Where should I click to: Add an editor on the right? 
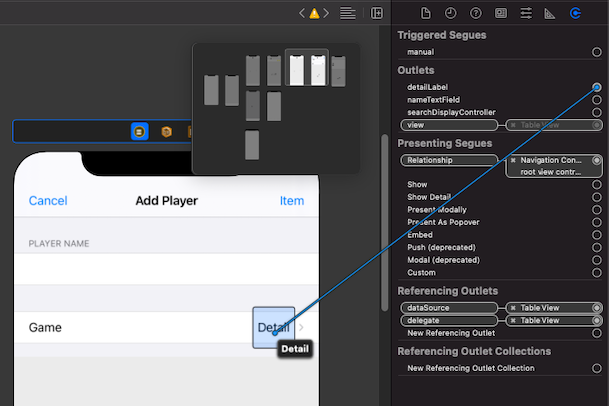click(x=376, y=14)
